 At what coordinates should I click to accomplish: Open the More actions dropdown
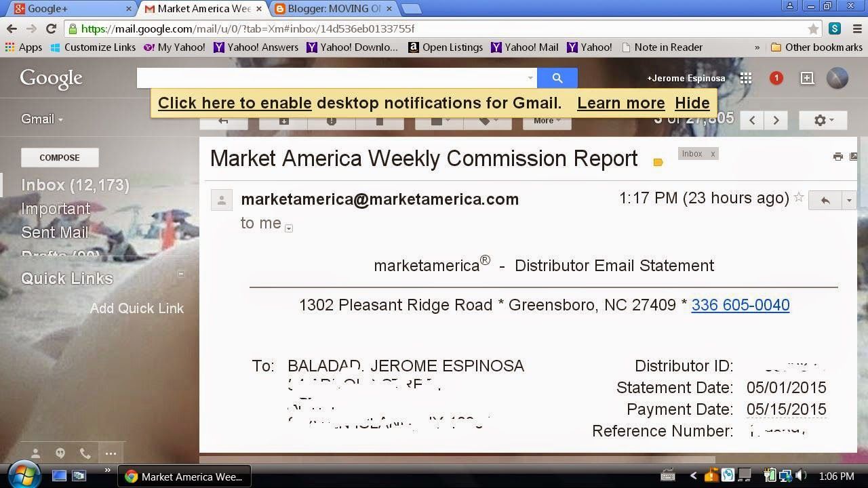[x=547, y=121]
